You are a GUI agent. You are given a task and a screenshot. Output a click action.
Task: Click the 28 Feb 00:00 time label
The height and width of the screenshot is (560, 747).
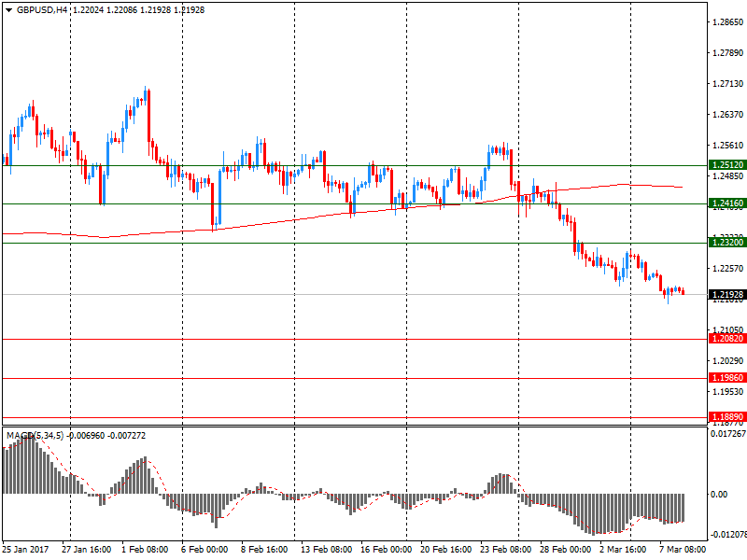565,550
